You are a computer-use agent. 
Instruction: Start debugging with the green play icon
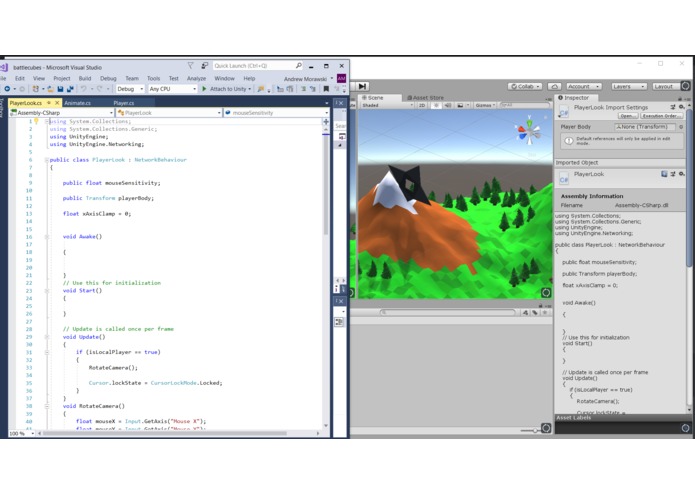(x=204, y=89)
